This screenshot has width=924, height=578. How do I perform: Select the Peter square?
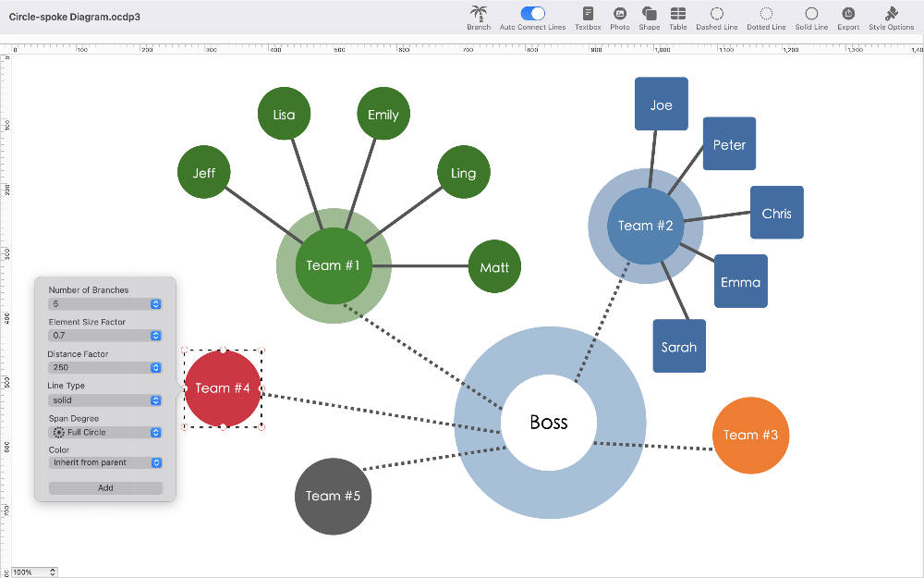(x=729, y=143)
